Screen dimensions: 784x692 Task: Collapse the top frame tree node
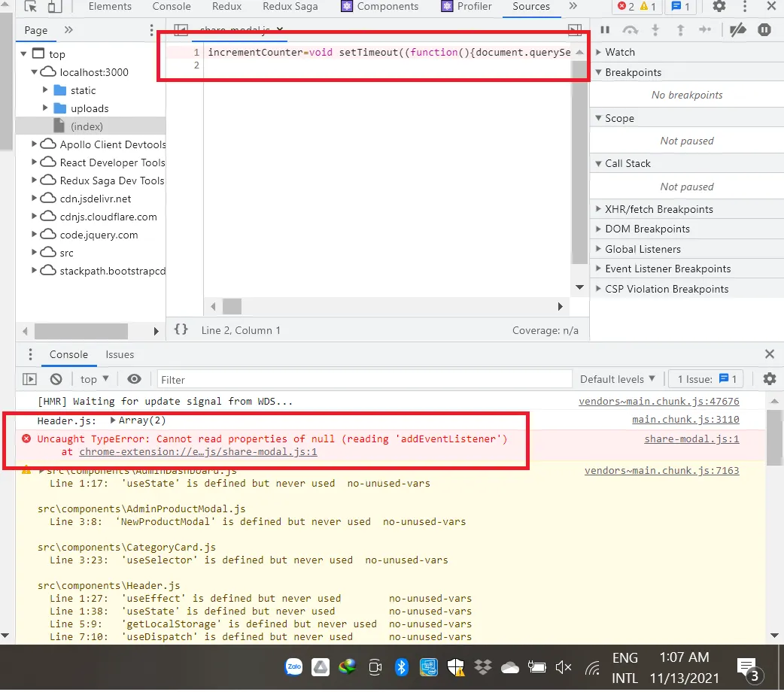(23, 53)
